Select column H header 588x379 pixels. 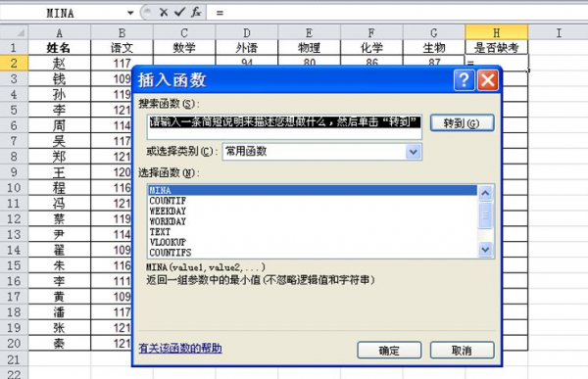[497, 33]
